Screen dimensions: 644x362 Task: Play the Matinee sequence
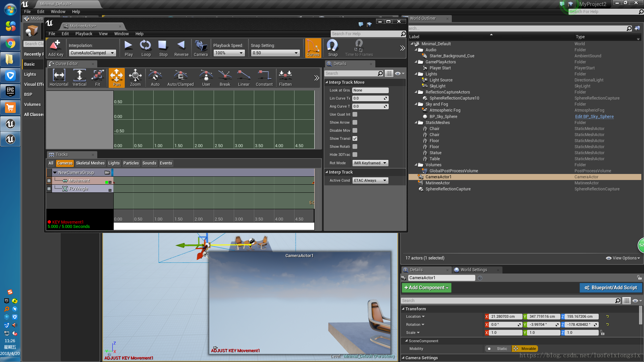pyautogui.click(x=128, y=48)
